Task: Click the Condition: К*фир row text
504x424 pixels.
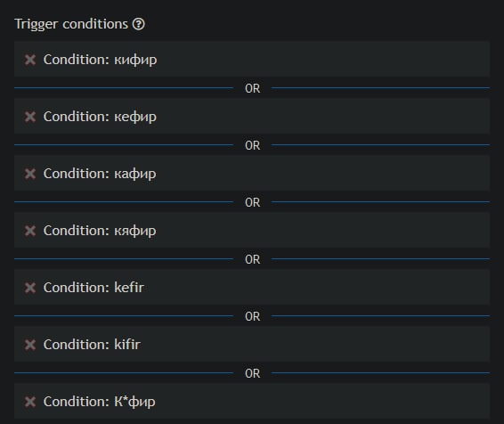Action: click(100, 402)
